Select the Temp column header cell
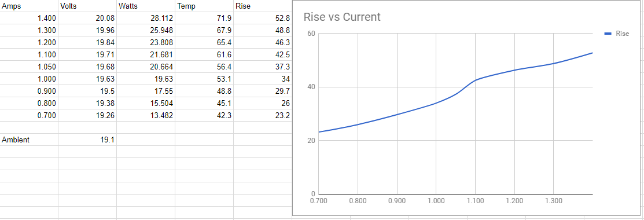The width and height of the screenshot is (644, 220). 204,6
